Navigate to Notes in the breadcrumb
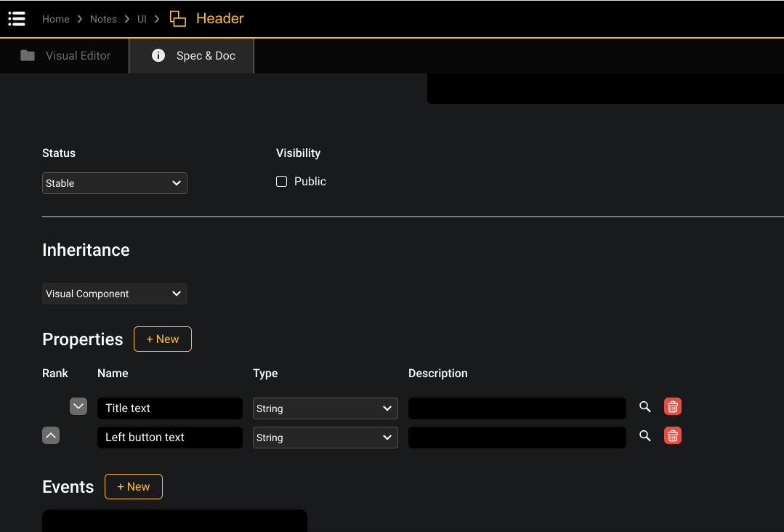Viewport: 784px width, 532px height. click(103, 19)
